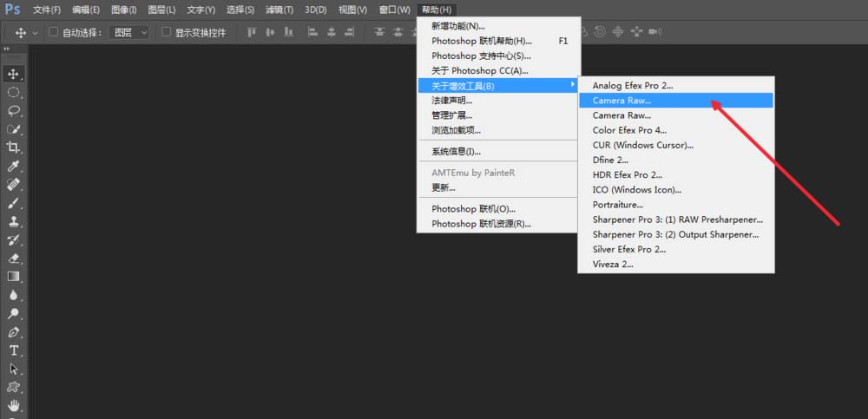Enable the 自动选择 checkbox
This screenshot has height=419, width=868.
pos(54,32)
